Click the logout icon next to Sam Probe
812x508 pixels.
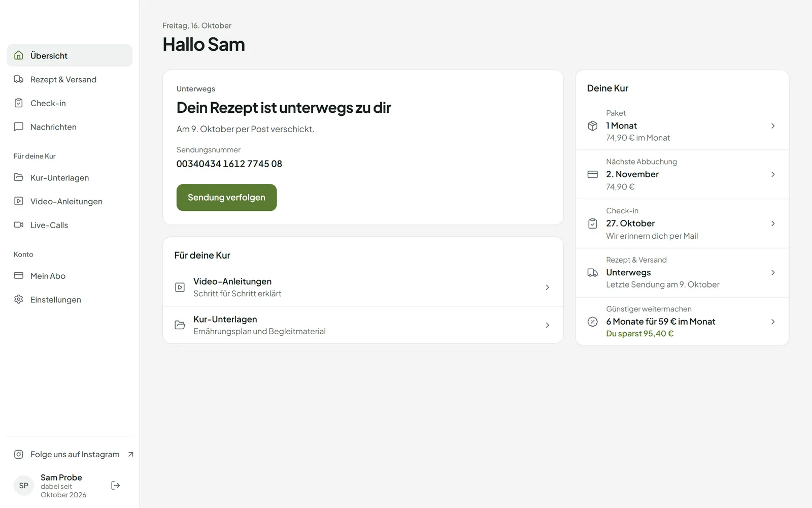(116, 486)
